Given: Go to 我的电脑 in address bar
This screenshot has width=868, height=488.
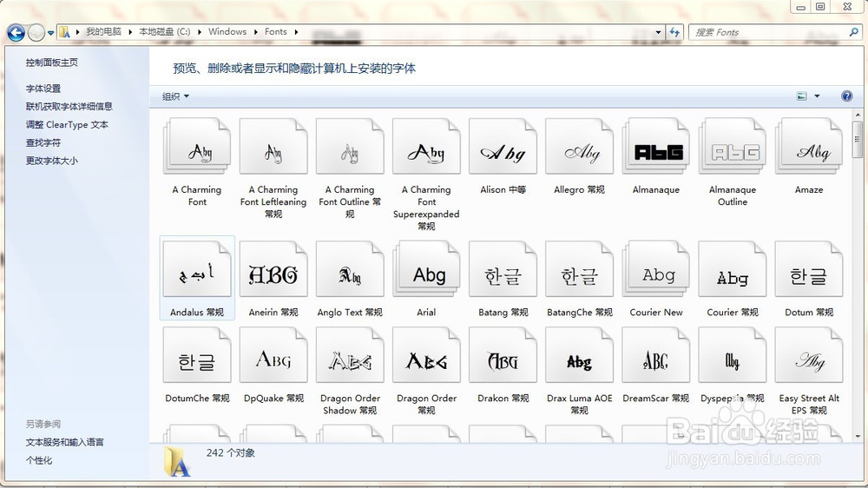Looking at the screenshot, I should [x=103, y=31].
